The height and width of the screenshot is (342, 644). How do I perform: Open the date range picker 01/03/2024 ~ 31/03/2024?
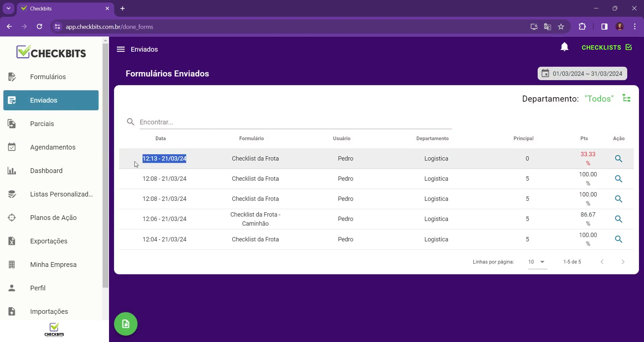(582, 74)
